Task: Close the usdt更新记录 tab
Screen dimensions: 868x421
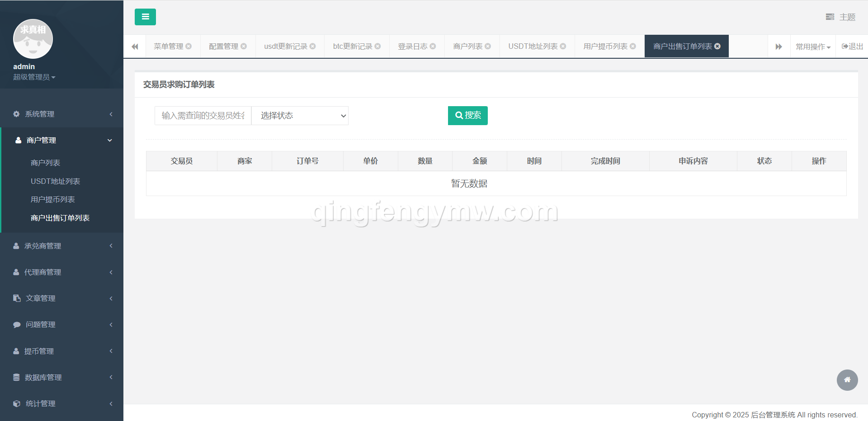Action: 312,46
